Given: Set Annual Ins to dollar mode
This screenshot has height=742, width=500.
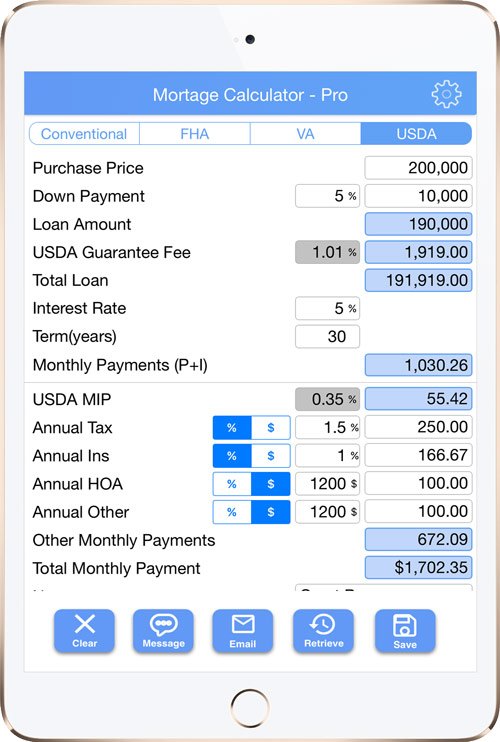Looking at the screenshot, I should 271,456.
